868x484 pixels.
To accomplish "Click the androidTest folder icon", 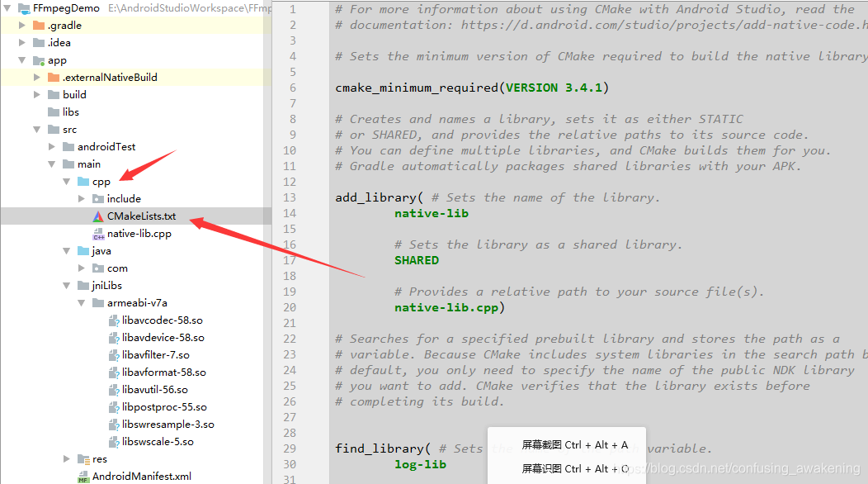I will pyautogui.click(x=68, y=147).
